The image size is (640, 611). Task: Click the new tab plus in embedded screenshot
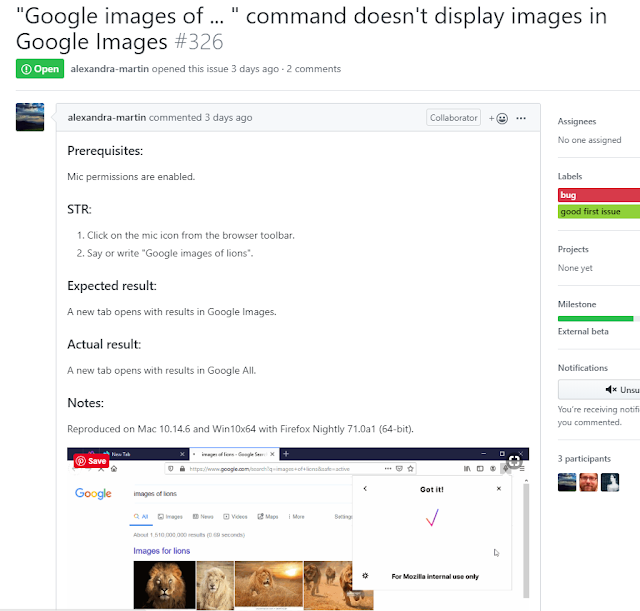(x=286, y=454)
